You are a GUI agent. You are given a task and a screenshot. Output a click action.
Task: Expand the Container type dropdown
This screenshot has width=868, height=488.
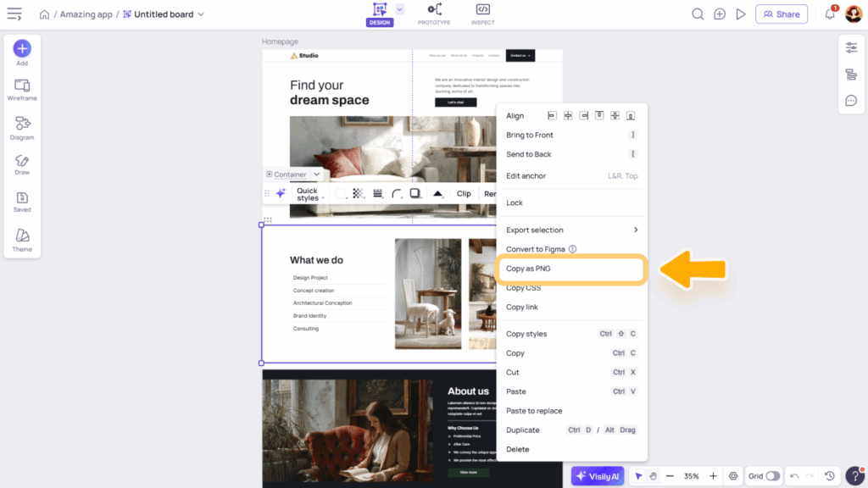[x=317, y=175]
